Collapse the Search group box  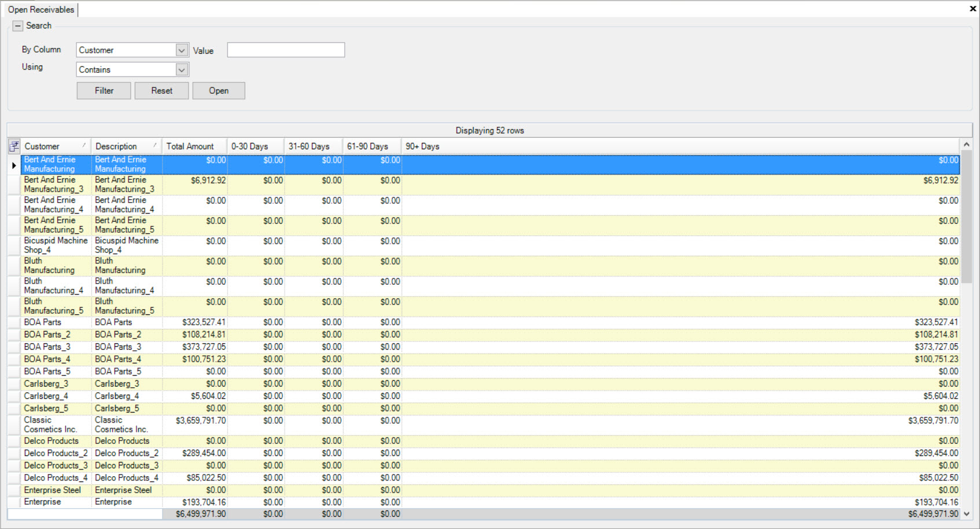[x=18, y=26]
